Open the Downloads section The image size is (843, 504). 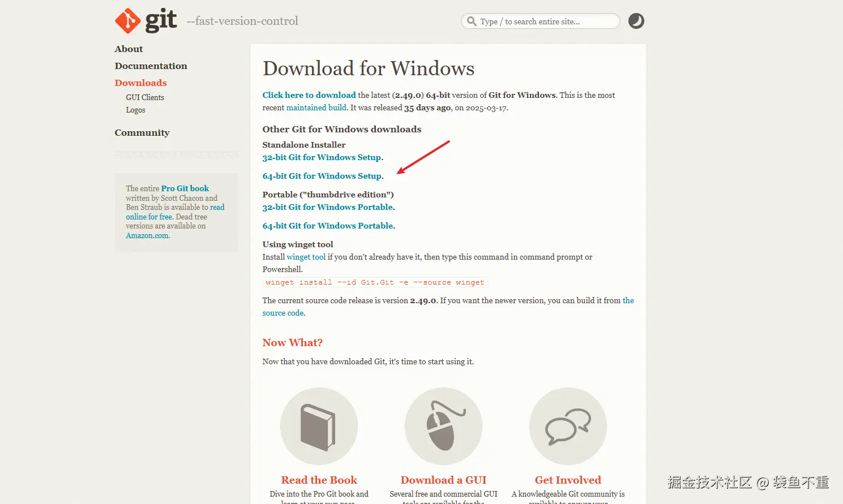pyautogui.click(x=140, y=83)
